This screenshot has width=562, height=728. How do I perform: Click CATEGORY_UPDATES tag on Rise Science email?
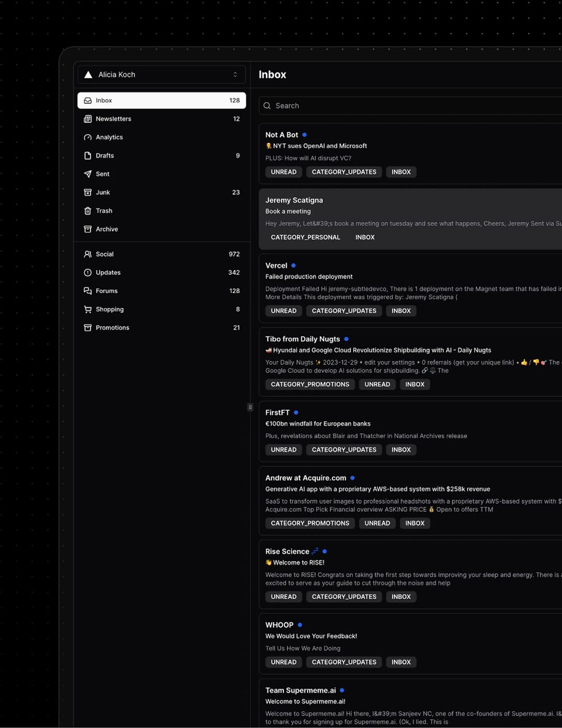click(x=344, y=597)
